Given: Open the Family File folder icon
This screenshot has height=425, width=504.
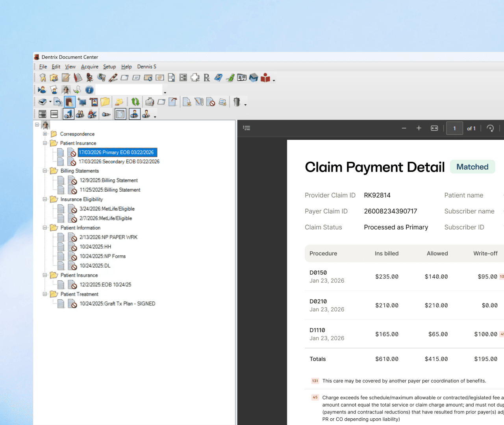Looking at the screenshot, I should click(54, 78).
